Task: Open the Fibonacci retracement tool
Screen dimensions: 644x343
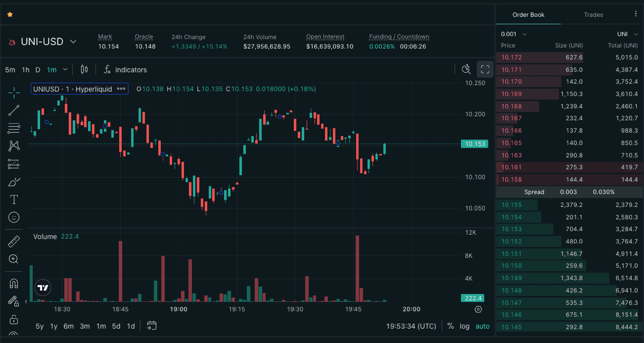Action: (x=14, y=128)
